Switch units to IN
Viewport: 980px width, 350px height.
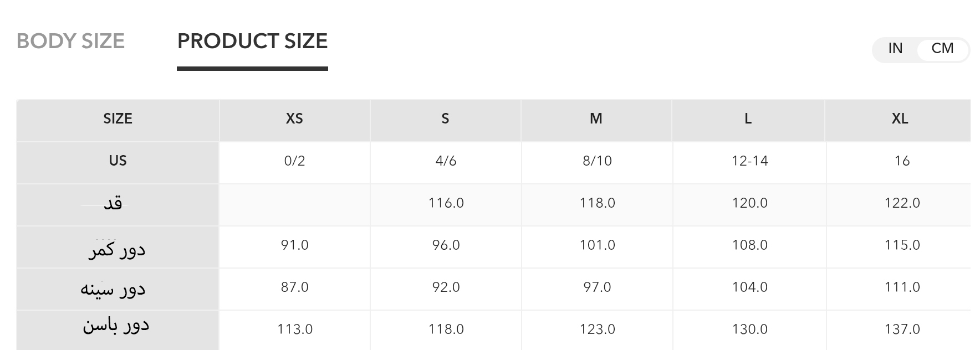[x=895, y=49]
